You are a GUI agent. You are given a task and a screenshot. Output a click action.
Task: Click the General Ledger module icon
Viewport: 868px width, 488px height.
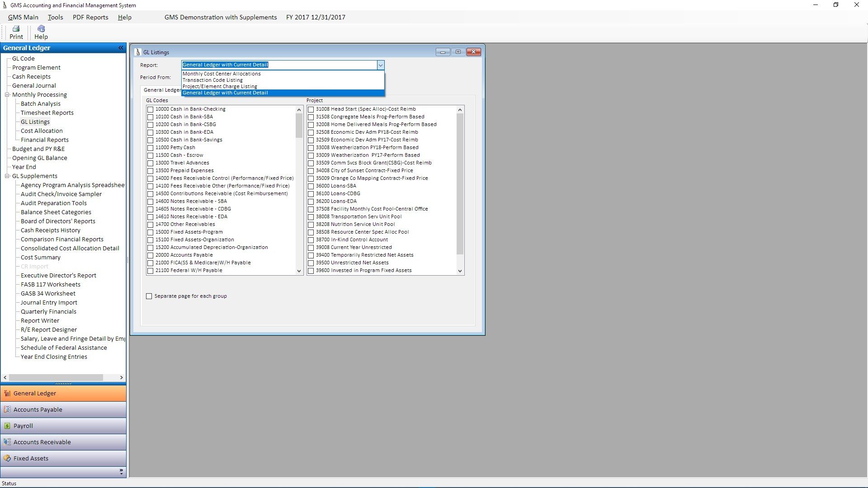[7, 393]
